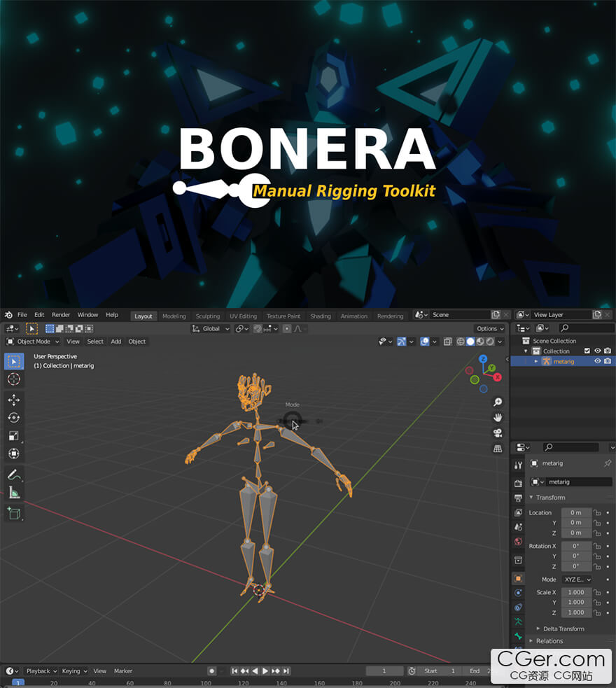Switch to the Sculpting workspace tab
Screen dimensions: 616x688
(x=207, y=316)
